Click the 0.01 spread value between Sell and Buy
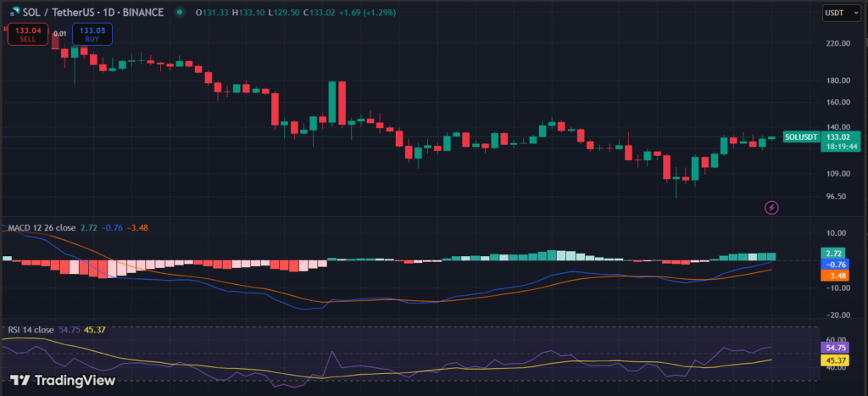Viewport: 868px width, 396px height. coord(59,35)
